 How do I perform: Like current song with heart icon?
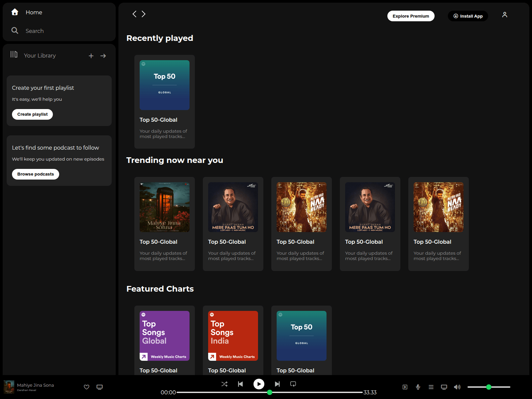[x=86, y=387]
